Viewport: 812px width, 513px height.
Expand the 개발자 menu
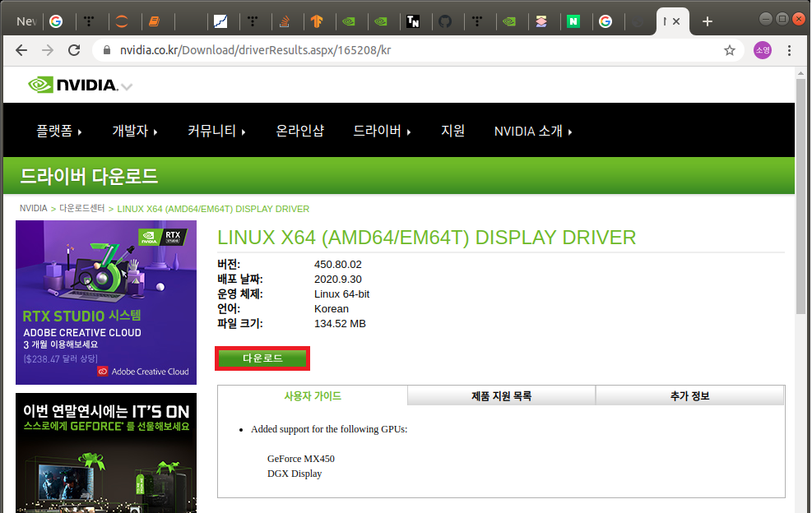[135, 131]
